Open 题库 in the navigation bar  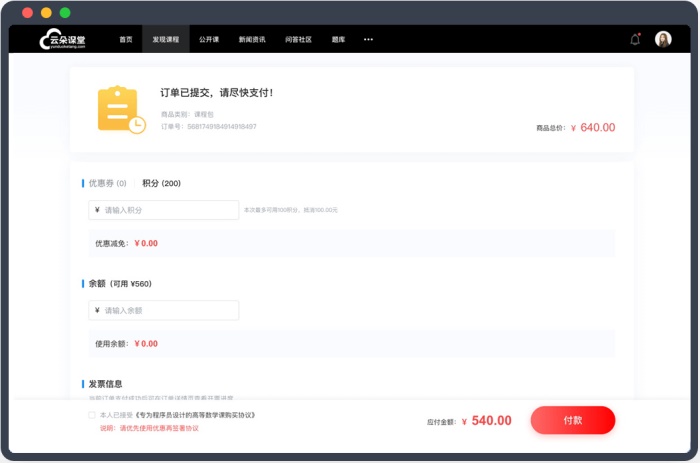[x=338, y=39]
